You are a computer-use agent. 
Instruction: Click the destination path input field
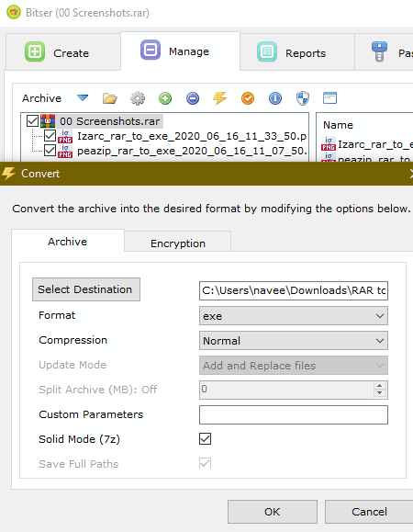pyautogui.click(x=294, y=290)
